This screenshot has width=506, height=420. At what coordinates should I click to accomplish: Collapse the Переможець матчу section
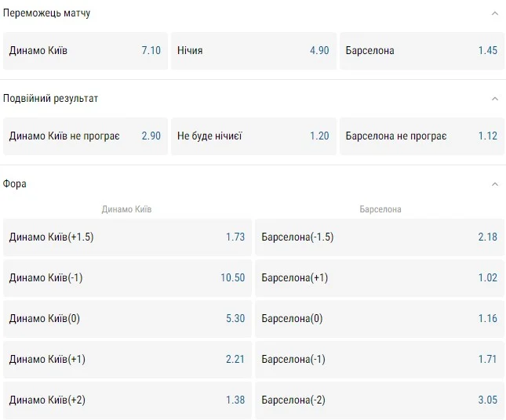click(494, 13)
